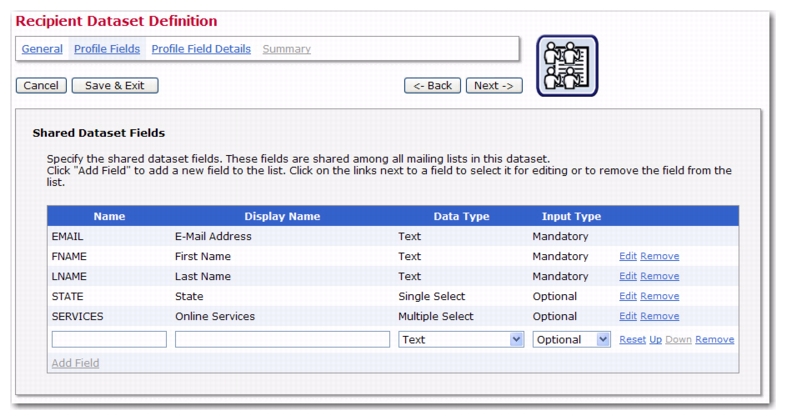Go to the previous step with Back
This screenshot has height=420, width=786.
432,86
